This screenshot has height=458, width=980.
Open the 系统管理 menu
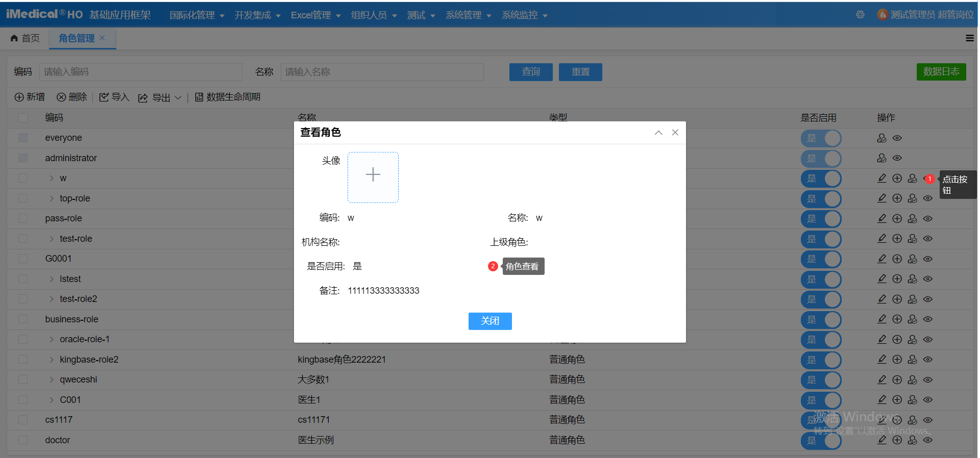tap(469, 15)
